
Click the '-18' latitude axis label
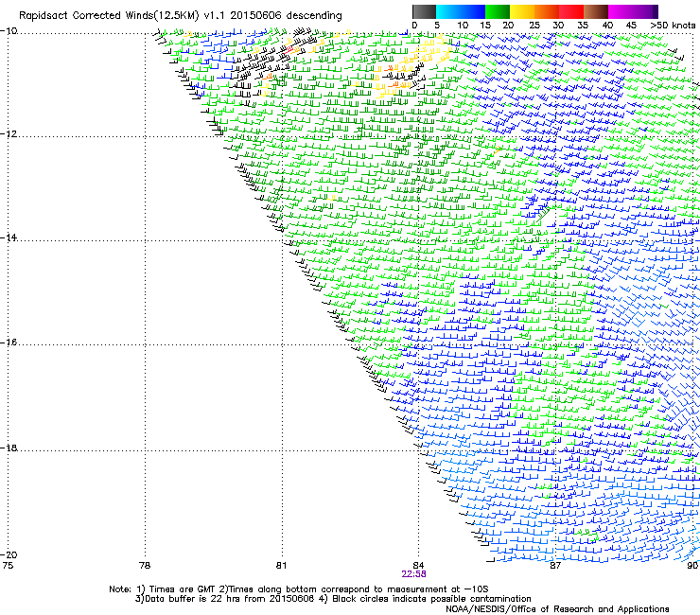point(9,448)
